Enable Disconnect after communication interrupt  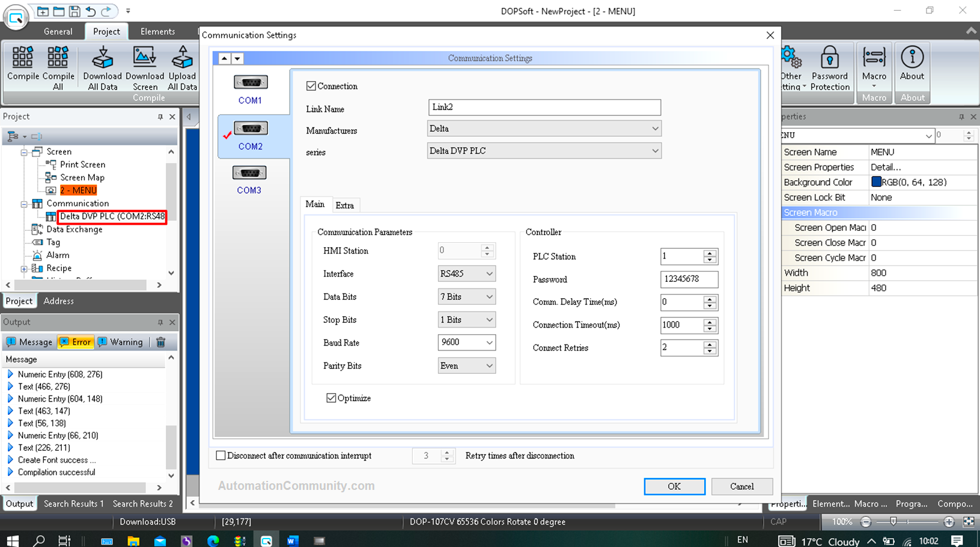point(221,456)
